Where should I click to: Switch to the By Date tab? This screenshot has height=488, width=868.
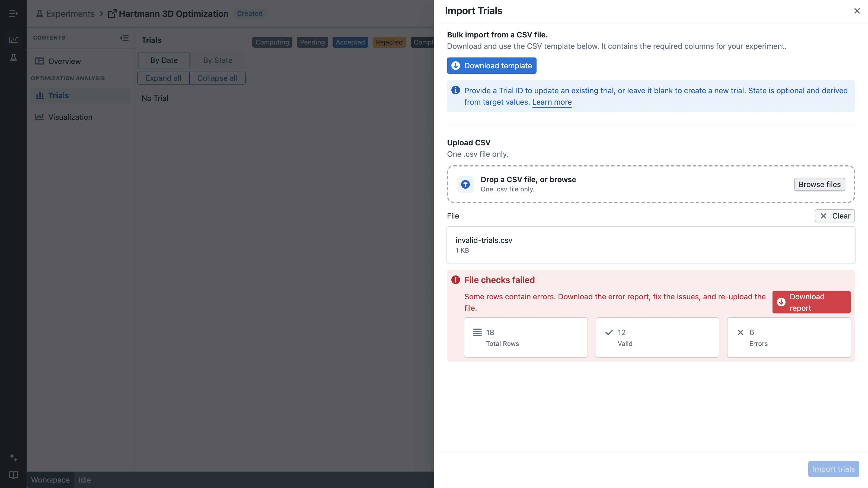(x=164, y=60)
